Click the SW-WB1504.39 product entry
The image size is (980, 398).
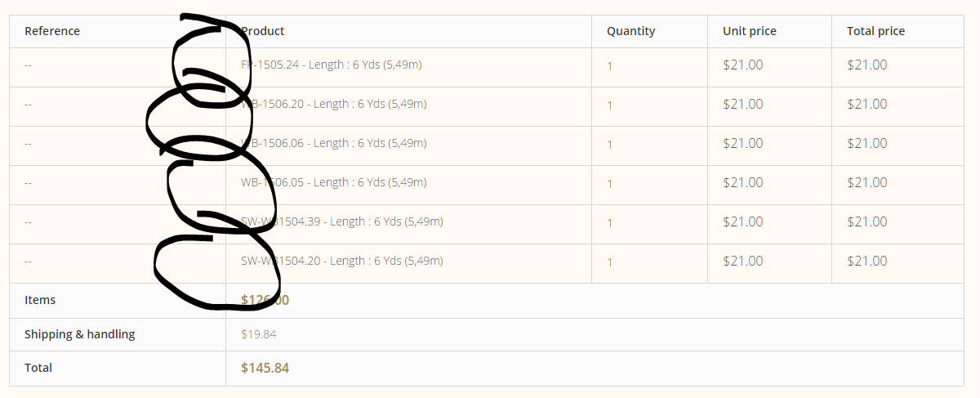341,221
